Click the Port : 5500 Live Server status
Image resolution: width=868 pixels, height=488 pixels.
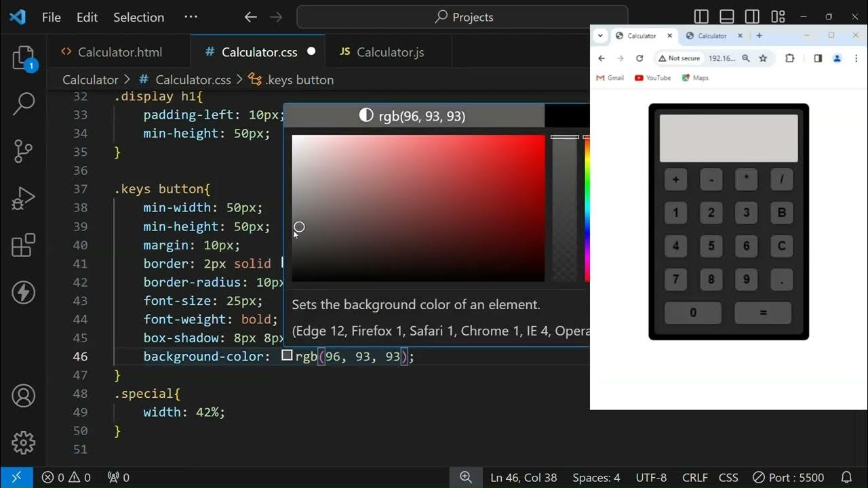789,477
